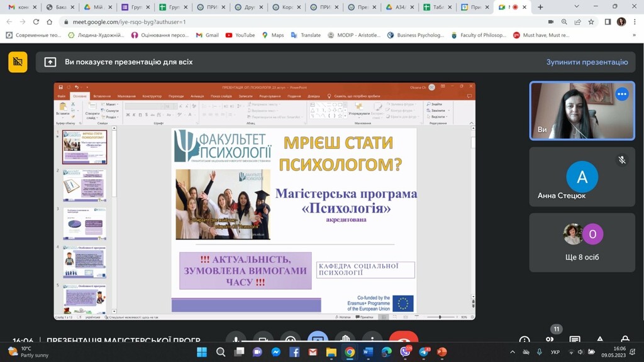The width and height of the screenshot is (644, 362).
Task: Switch keyboard language from УКР
Action: 555,352
